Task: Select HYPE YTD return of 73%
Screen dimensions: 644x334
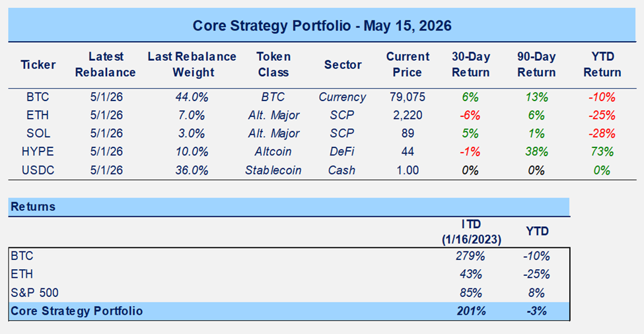Action: 602,151
